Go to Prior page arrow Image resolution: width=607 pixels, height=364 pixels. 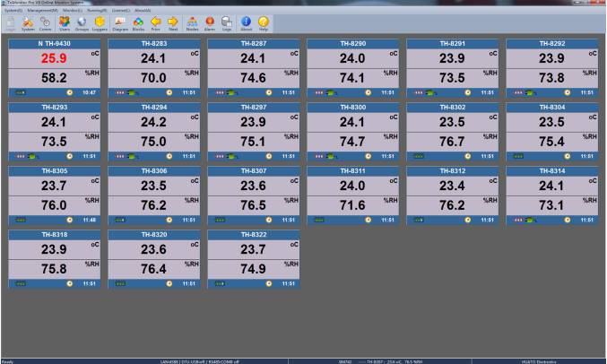tap(155, 22)
